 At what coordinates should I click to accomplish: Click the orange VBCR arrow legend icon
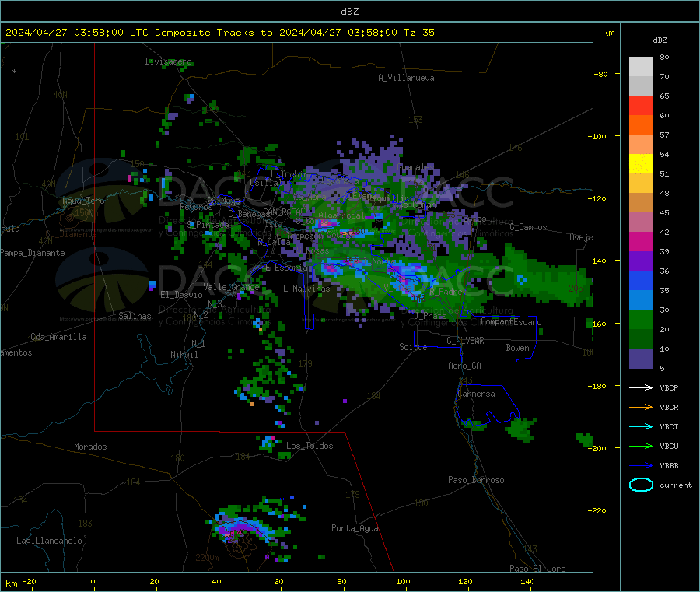pyautogui.click(x=641, y=407)
